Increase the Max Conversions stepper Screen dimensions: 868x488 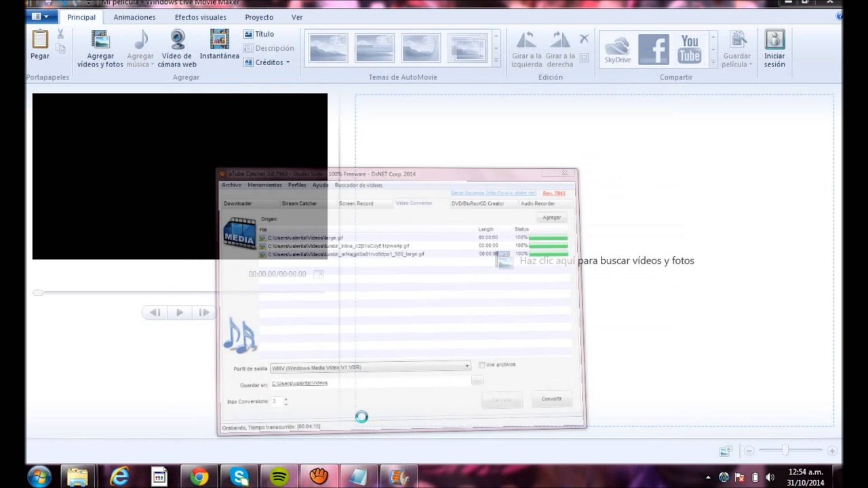[x=285, y=399]
